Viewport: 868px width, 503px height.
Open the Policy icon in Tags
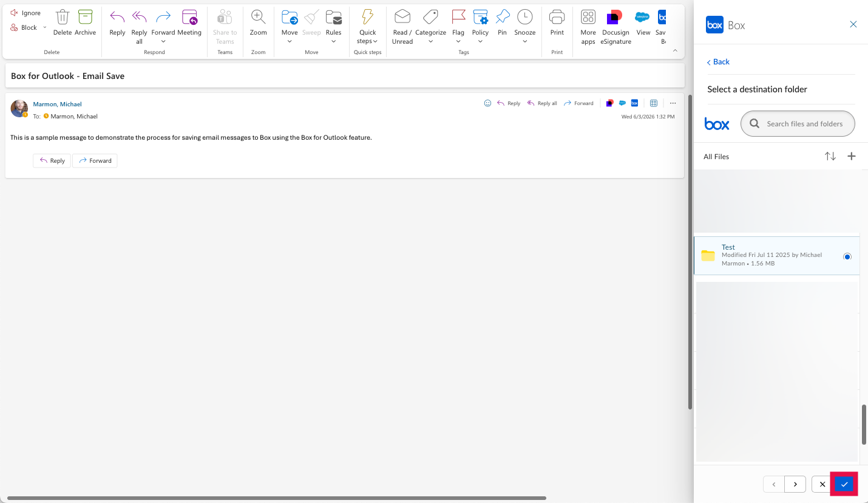[x=480, y=17]
